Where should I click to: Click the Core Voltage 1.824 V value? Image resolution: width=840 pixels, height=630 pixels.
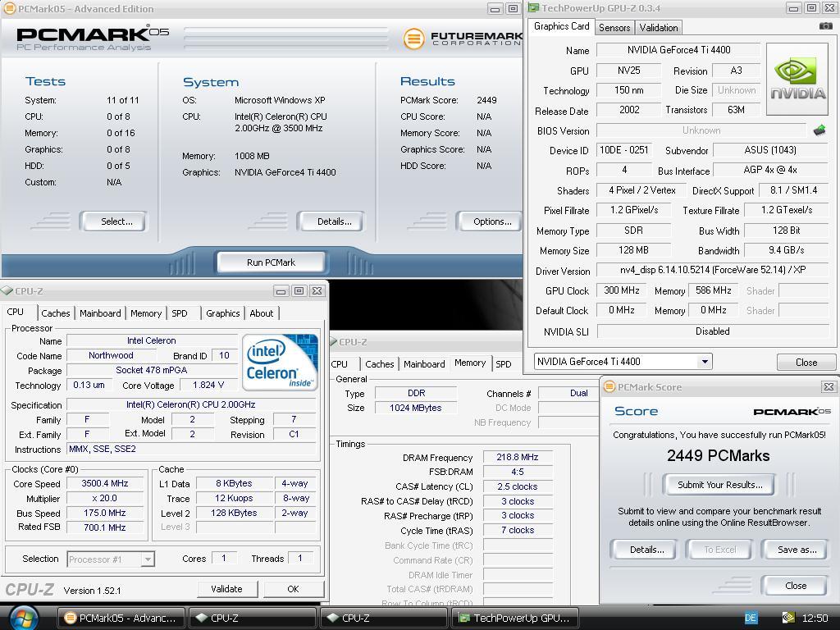[208, 386]
